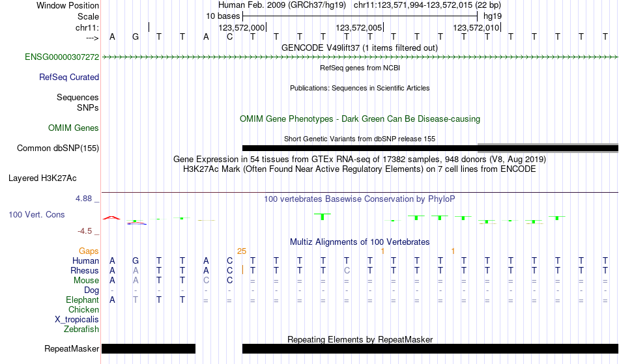Click the Layered H3K27Ac track label
This screenshot has height=364, width=619.
pyautogui.click(x=42, y=178)
